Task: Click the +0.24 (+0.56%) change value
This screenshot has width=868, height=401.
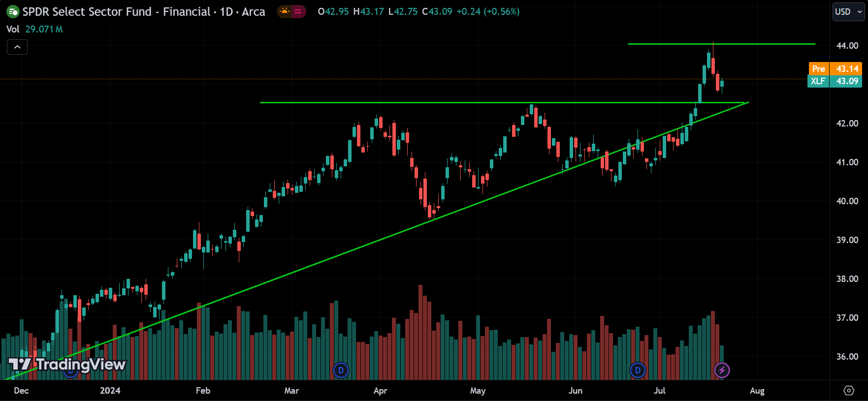Action: (x=488, y=11)
